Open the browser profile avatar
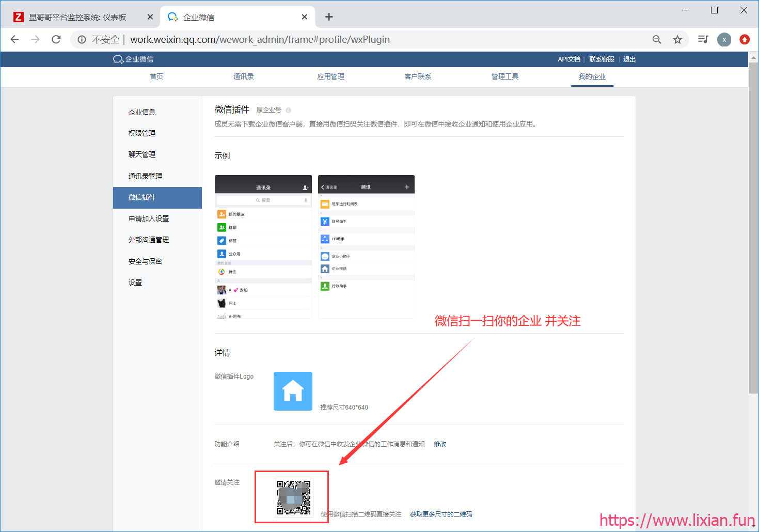 (724, 40)
